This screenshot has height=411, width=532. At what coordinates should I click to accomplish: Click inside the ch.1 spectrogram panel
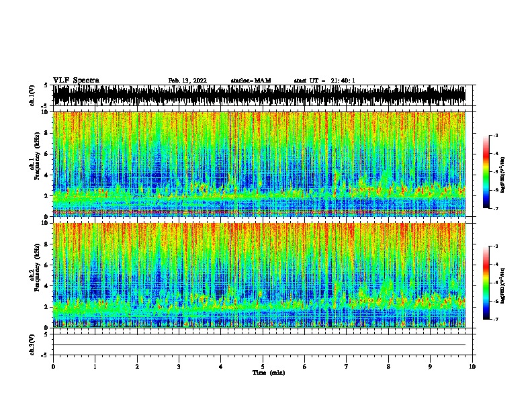(x=259, y=164)
